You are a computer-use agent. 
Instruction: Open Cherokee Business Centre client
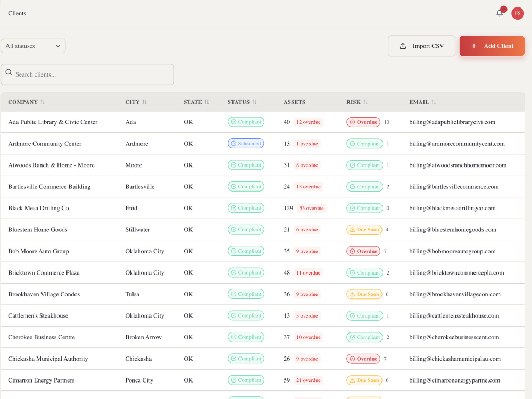(x=41, y=337)
